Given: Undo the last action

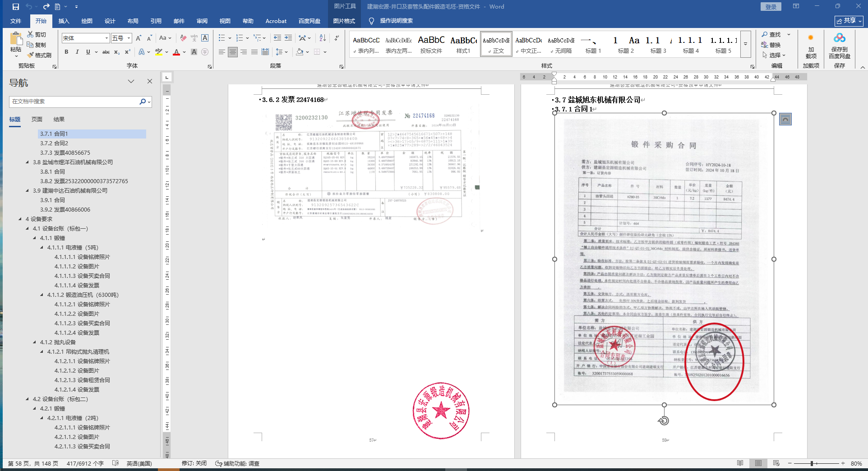Looking at the screenshot, I should (x=29, y=7).
